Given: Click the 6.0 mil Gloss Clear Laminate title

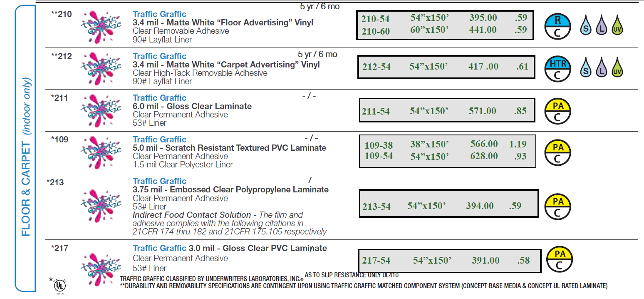Looking at the screenshot, I should pos(192,106).
